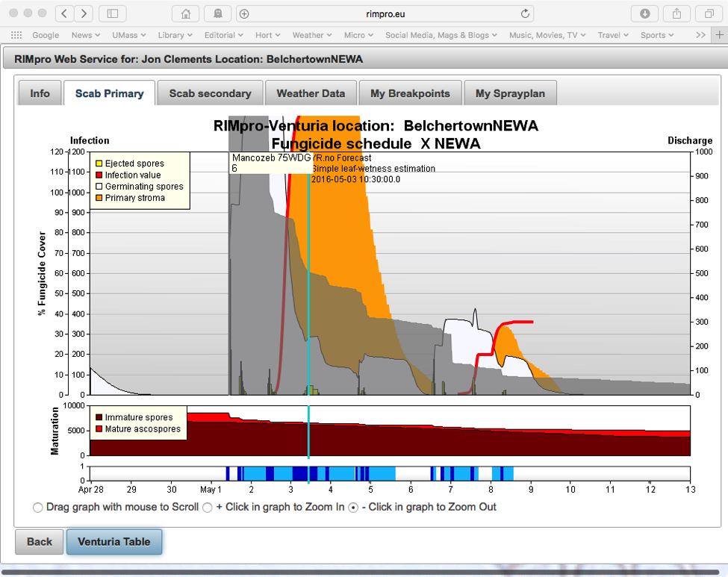728x577 pixels.
Task: Open the show all tabs icon
Action: pos(709,13)
